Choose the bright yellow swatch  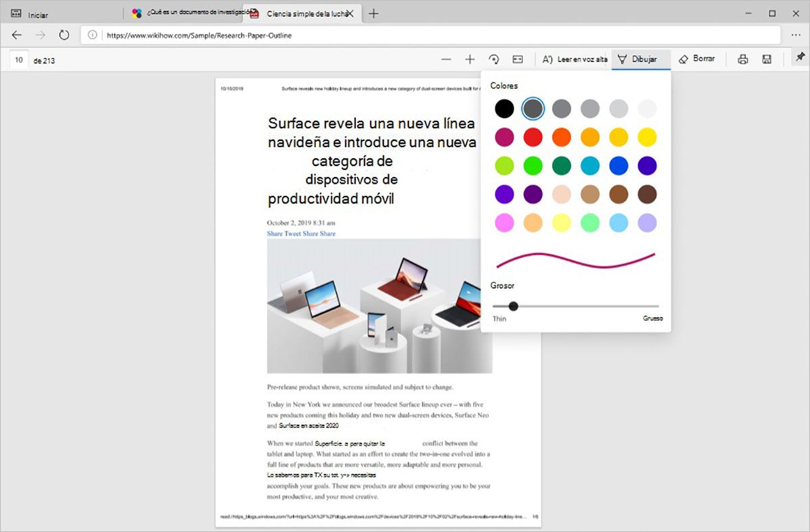tap(647, 137)
